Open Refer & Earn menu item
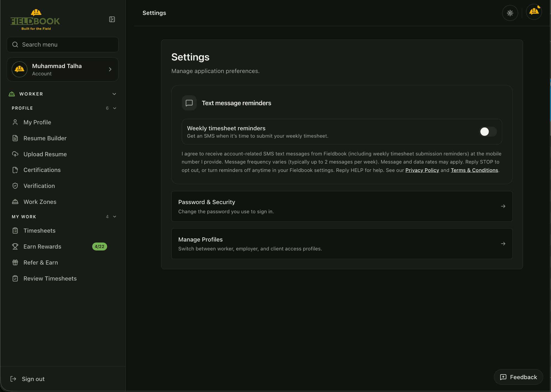The width and height of the screenshot is (551, 392). point(63,263)
